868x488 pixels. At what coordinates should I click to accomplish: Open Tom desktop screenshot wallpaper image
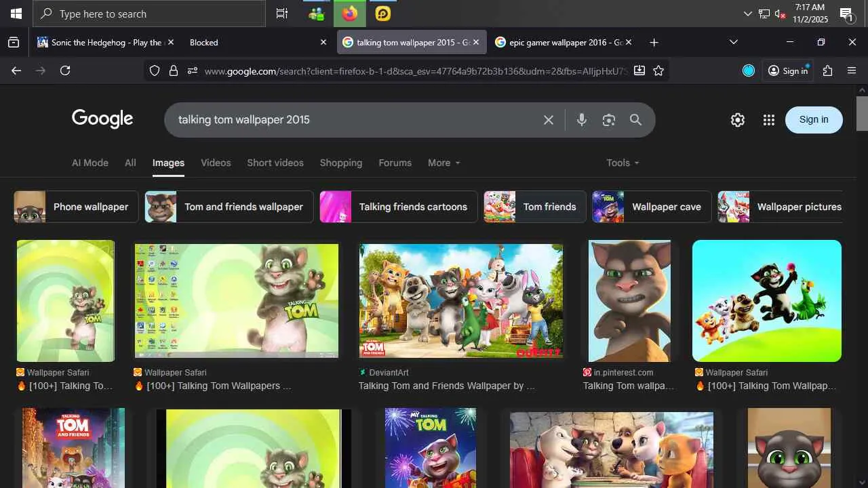237,301
